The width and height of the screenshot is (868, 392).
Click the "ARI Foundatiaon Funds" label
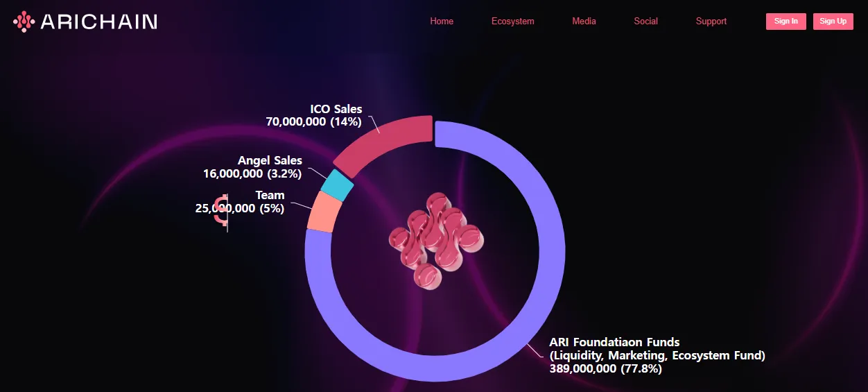click(x=614, y=342)
